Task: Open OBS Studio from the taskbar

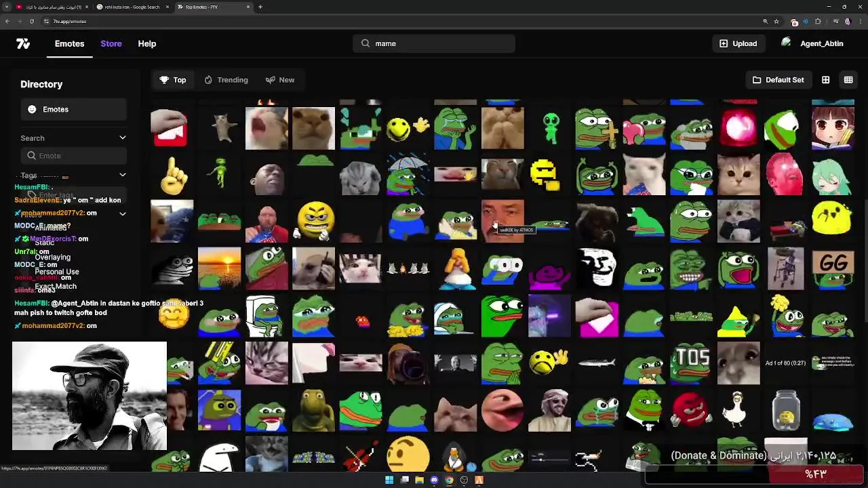Action: (x=464, y=480)
